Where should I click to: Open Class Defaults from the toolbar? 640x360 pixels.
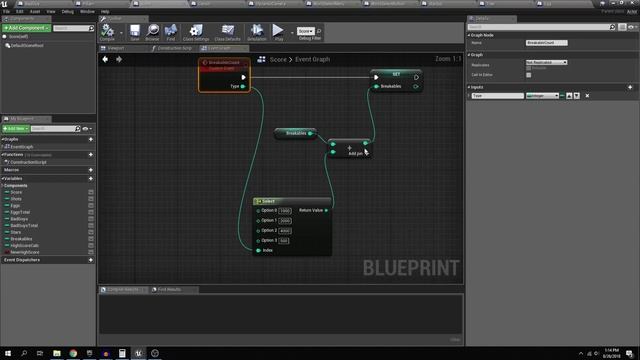click(x=227, y=31)
